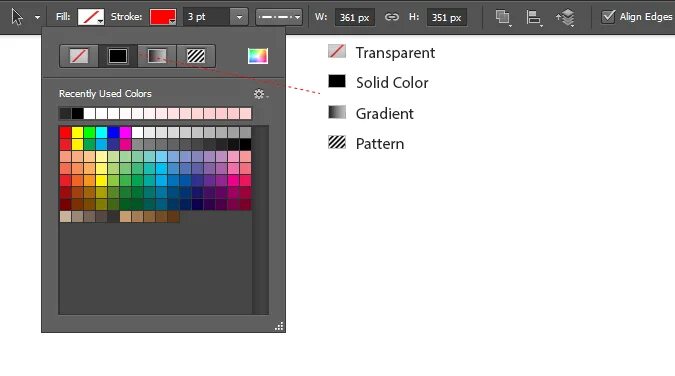Open the stroke line style options dropdown

click(x=279, y=17)
